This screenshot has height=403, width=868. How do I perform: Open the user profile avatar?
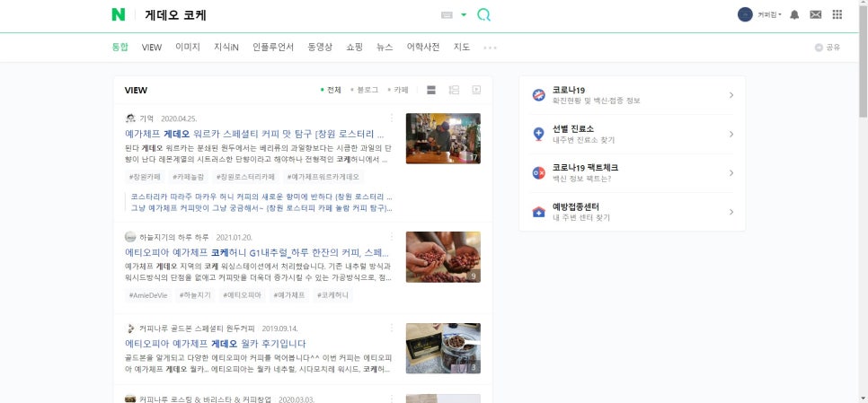[745, 15]
